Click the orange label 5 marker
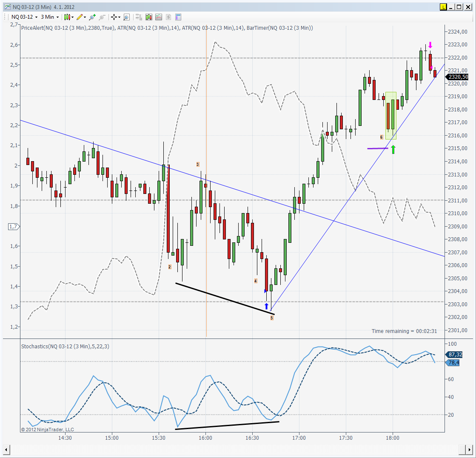Image resolution: width=476 pixels, height=458 pixels. coord(272,318)
